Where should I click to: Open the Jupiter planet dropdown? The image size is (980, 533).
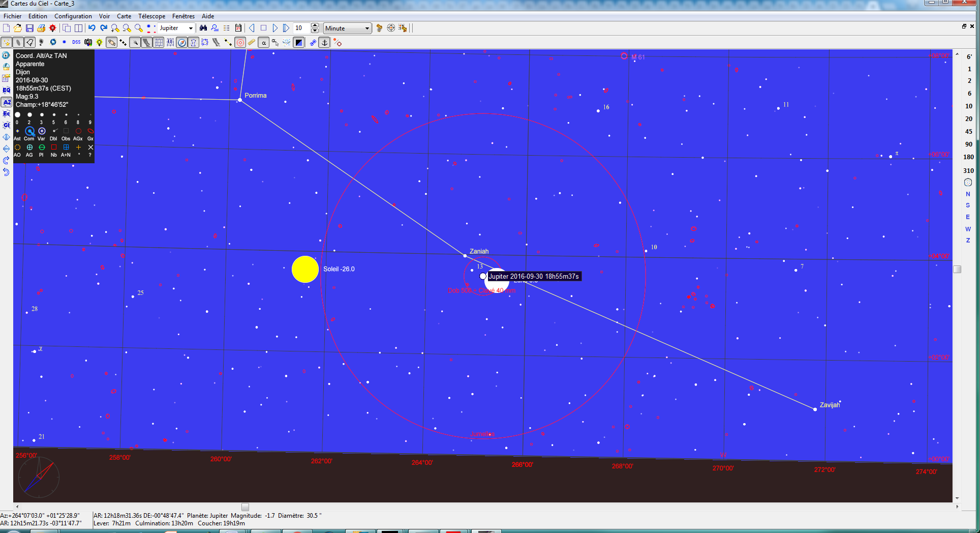pos(191,28)
